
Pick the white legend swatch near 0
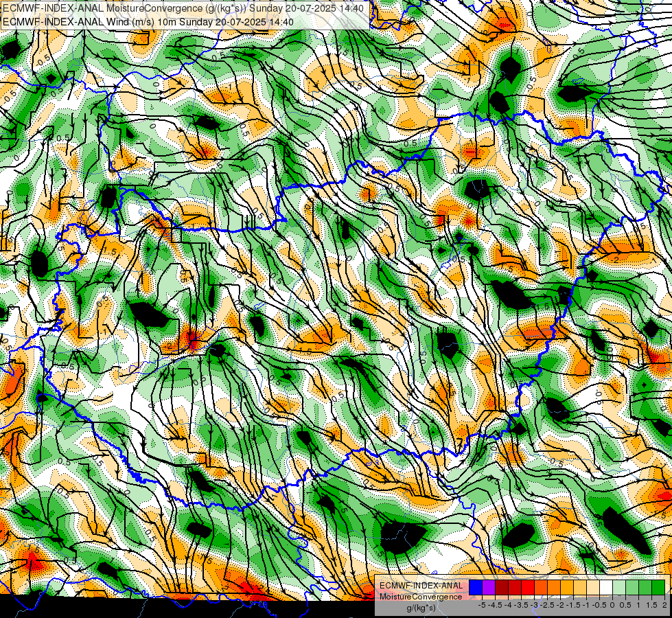(606, 588)
